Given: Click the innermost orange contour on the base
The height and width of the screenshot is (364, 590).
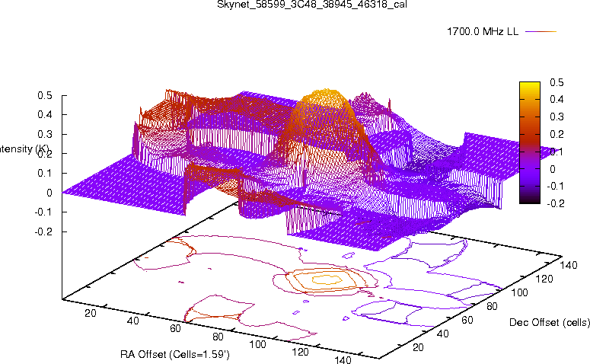Looking at the screenshot, I should coord(327,279).
